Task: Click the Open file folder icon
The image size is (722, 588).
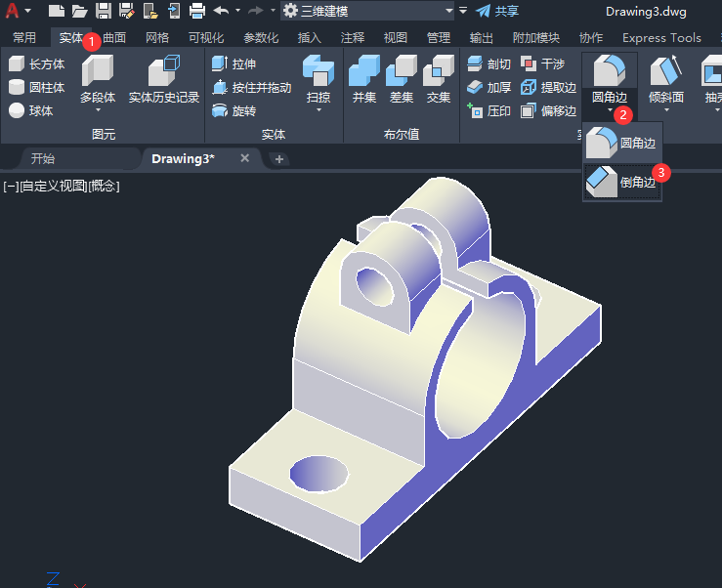Action: tap(80, 11)
